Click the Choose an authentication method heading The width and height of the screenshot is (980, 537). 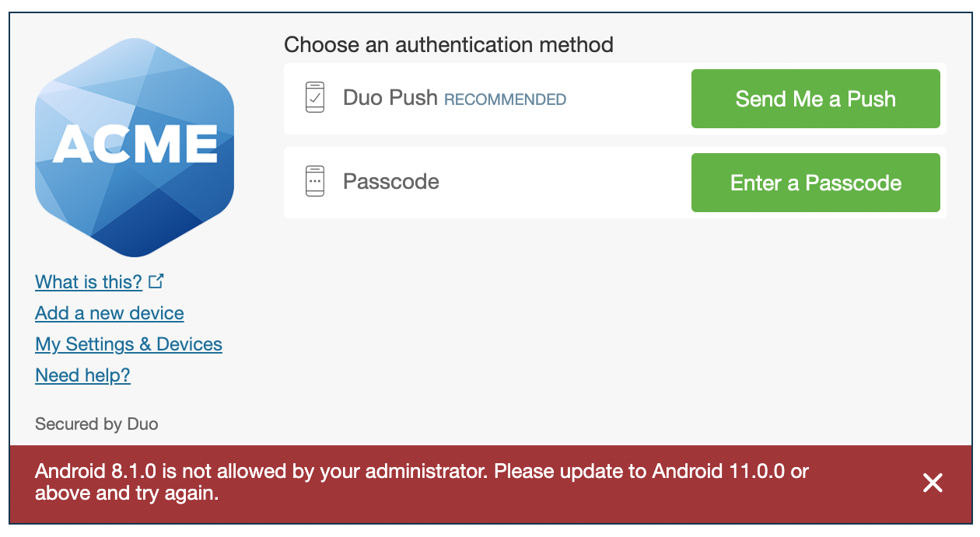(x=450, y=44)
